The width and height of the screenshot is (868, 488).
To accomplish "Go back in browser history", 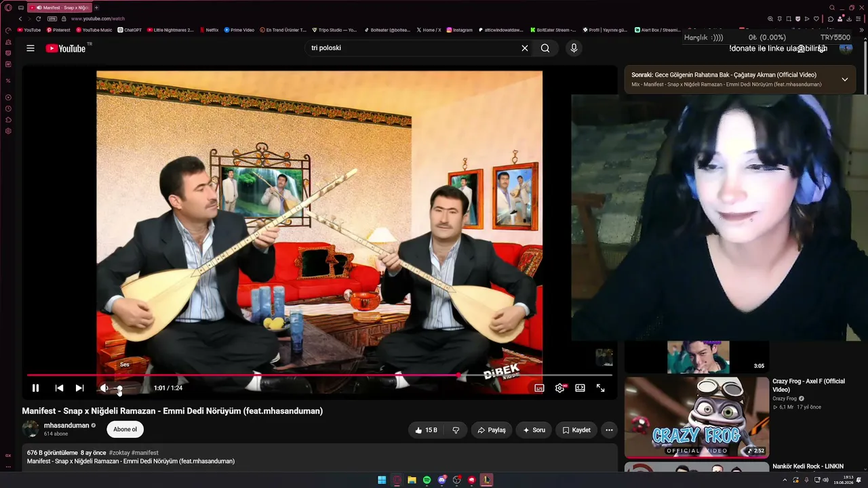I will pos(20,19).
